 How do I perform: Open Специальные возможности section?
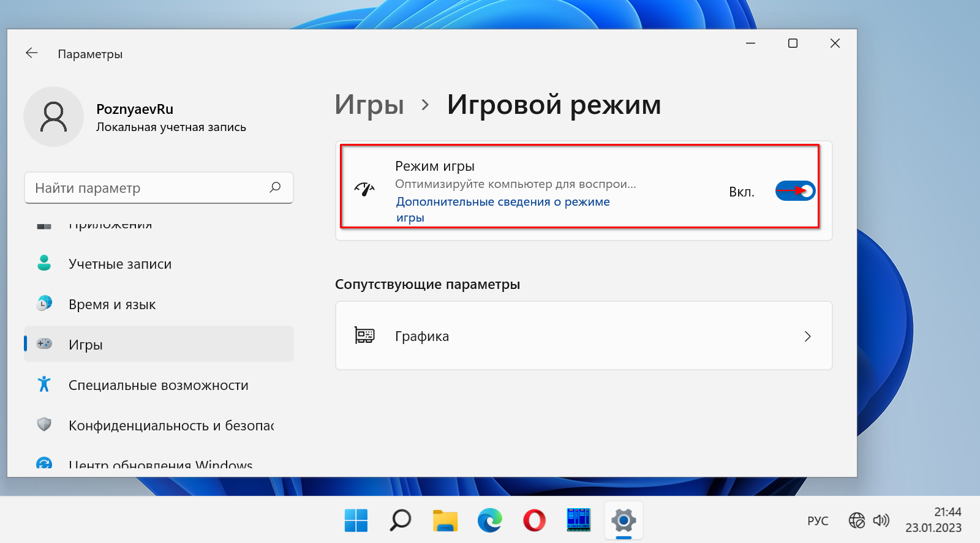[x=158, y=385]
